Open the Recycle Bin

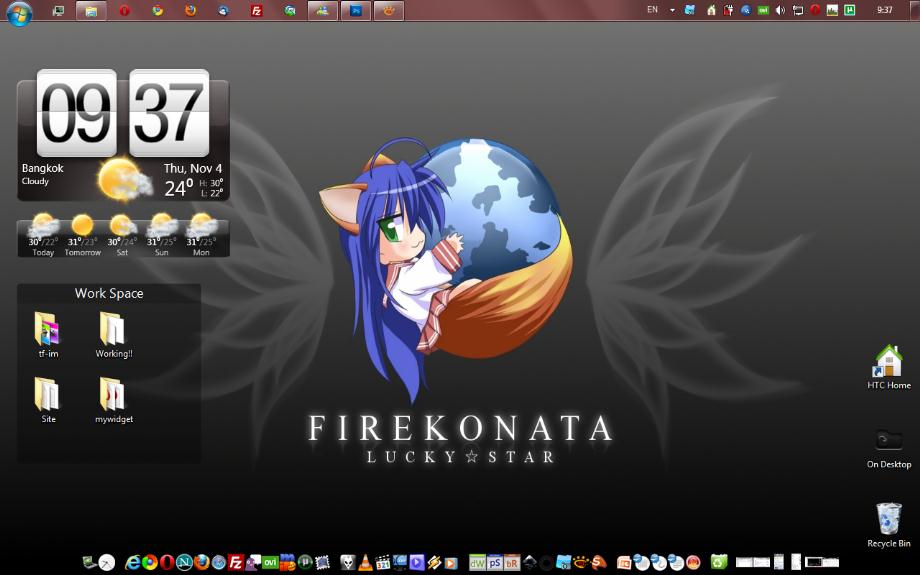point(889,525)
